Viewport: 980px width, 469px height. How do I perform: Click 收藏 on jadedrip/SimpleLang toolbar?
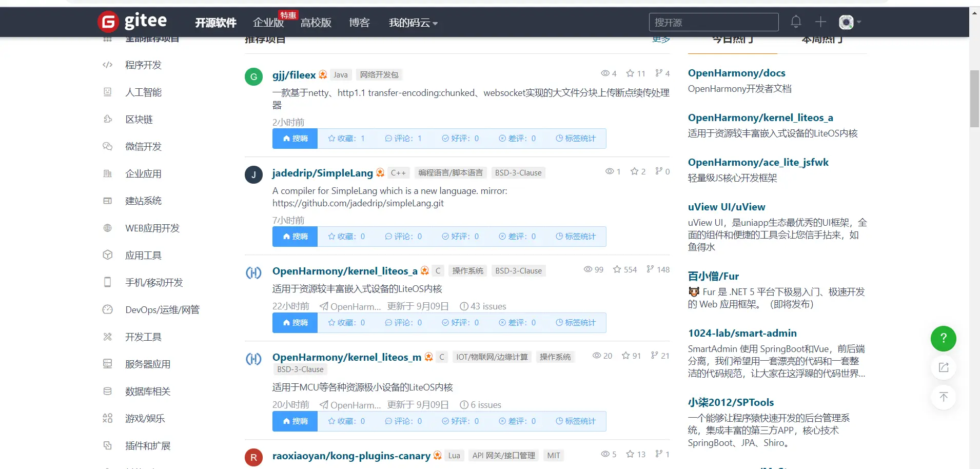pyautogui.click(x=346, y=237)
